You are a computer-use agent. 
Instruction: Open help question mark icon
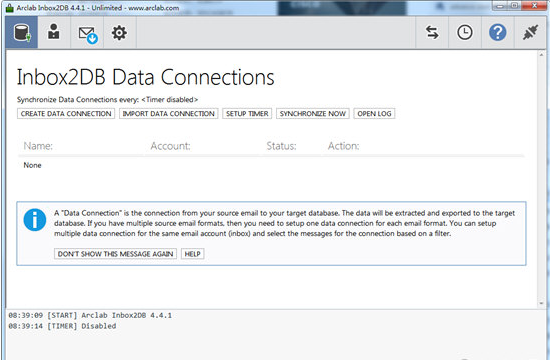[x=497, y=33]
